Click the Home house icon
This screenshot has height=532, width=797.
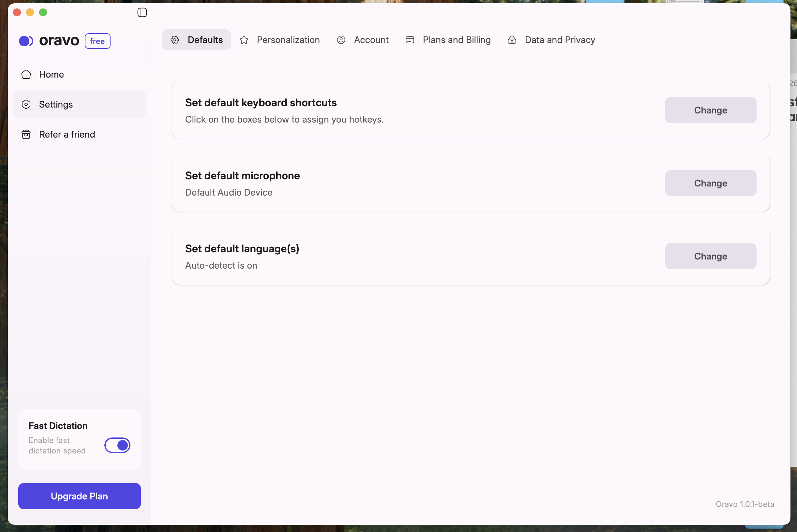[x=26, y=74]
